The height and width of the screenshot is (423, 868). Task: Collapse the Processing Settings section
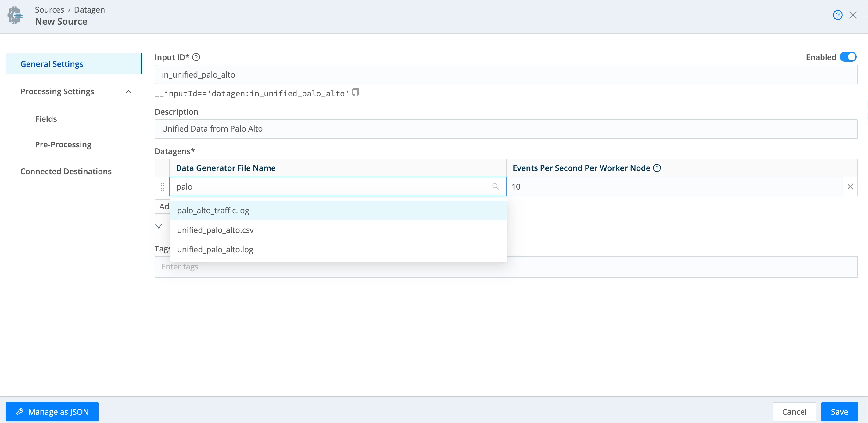tap(128, 92)
